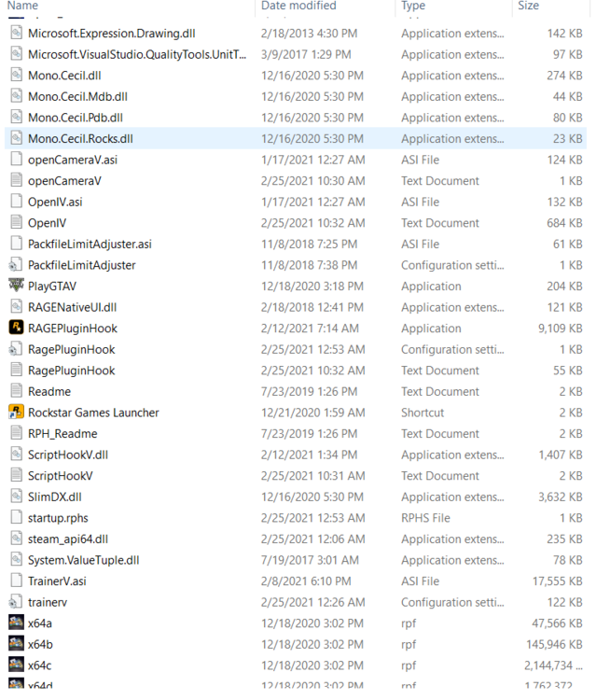Select the Microsoft.VisualStudio.QualityTools.UnitT... file name
This screenshot has width=596, height=700.
137,54
